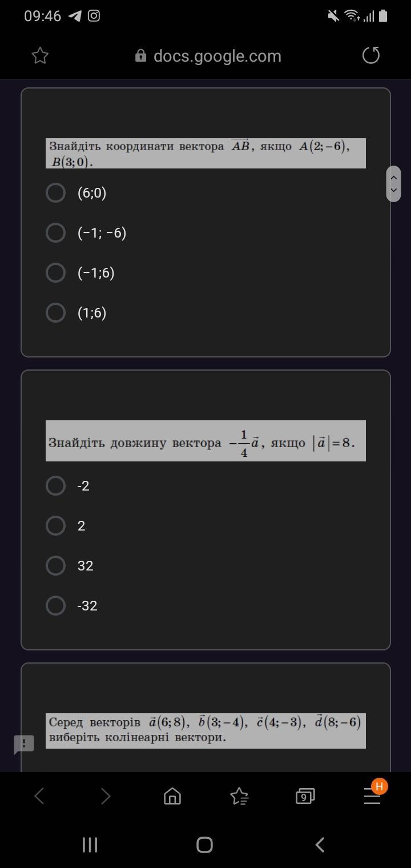Choose the answer 32 for vector length
The width and height of the screenshot is (411, 868).
55,566
